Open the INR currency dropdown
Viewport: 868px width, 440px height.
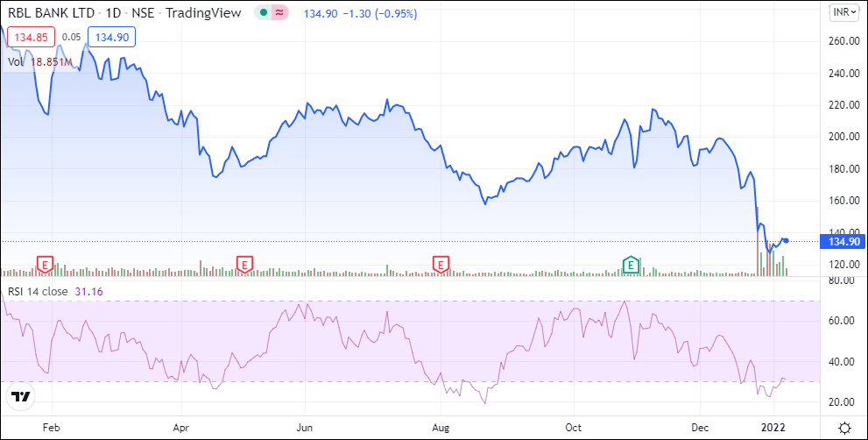pyautogui.click(x=844, y=12)
